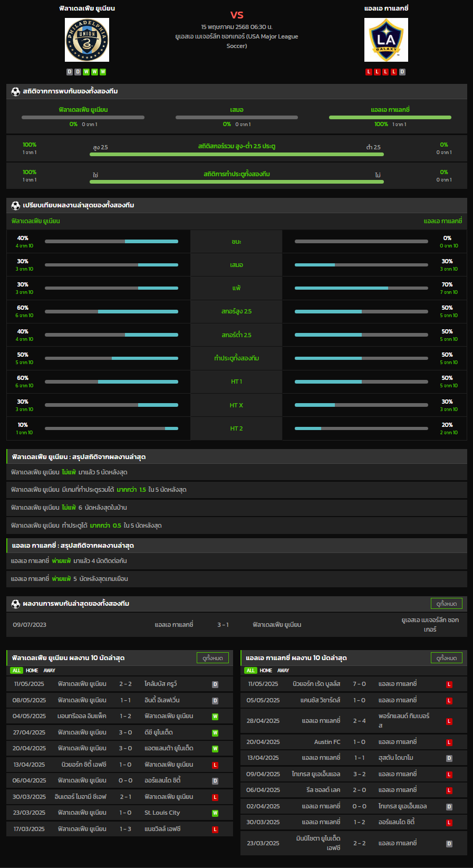Click the soccer ball icon beside ผลงานการพบกันล่าสุดของทั้งสองทีม
The width and height of the screenshot is (473, 868).
pyautogui.click(x=16, y=604)
